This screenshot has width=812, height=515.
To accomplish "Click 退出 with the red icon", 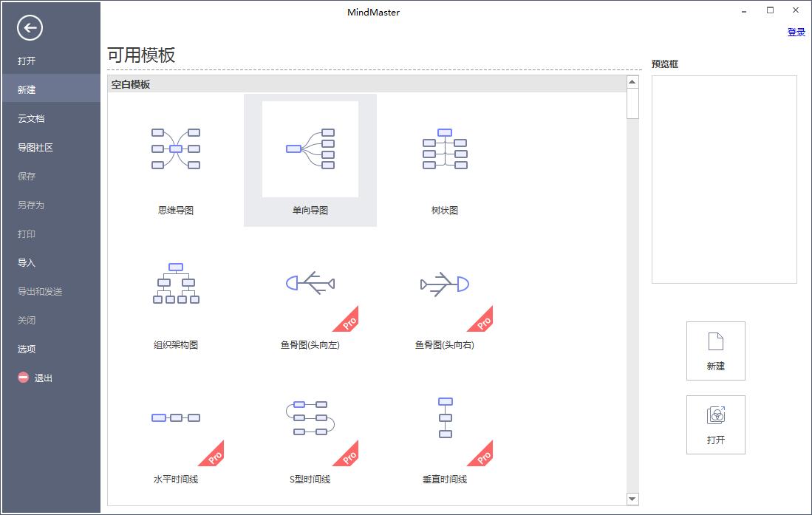I will pyautogui.click(x=35, y=378).
